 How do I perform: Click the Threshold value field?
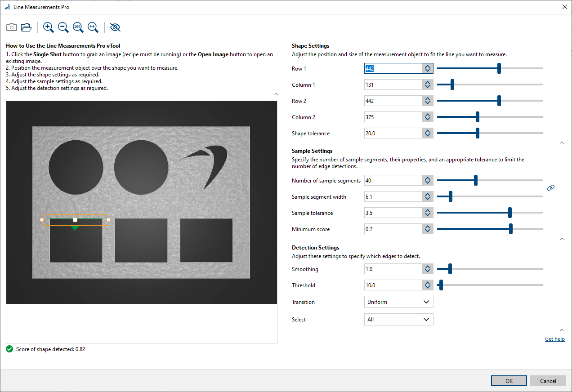[393, 285]
